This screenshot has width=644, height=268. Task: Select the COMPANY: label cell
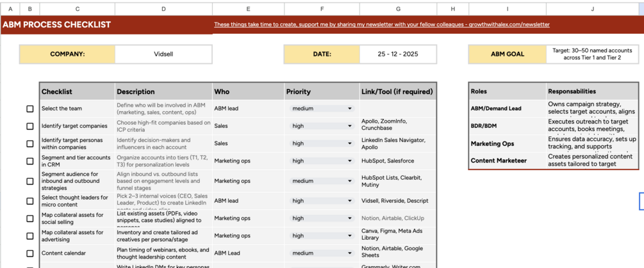(67, 54)
